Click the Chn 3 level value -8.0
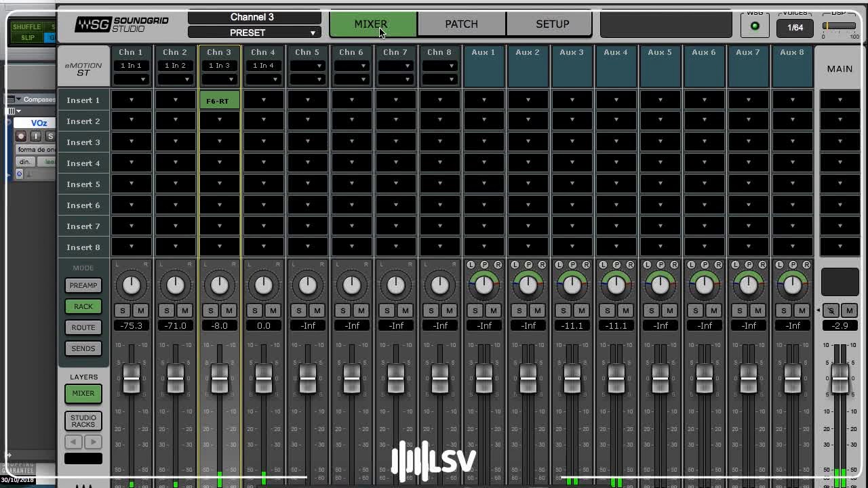 (x=219, y=326)
